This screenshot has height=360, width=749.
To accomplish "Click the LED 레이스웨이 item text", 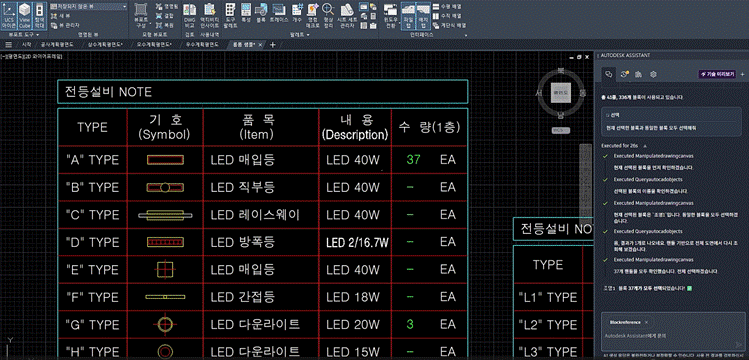I will tap(255, 215).
